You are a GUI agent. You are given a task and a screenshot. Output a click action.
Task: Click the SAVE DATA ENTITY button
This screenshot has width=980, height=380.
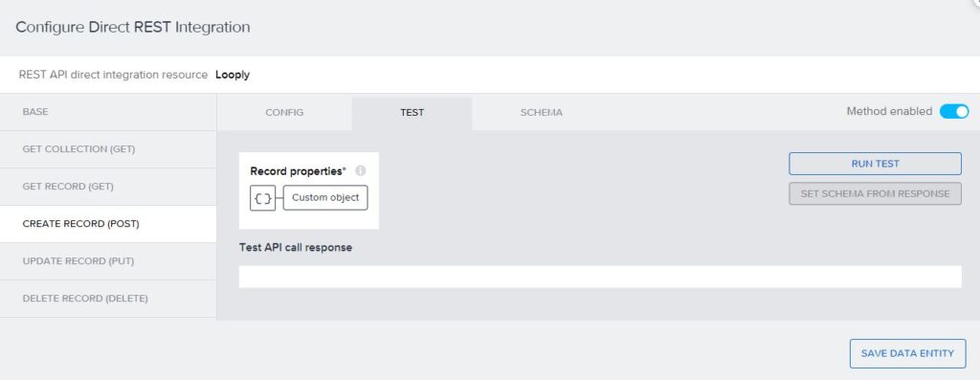(907, 353)
